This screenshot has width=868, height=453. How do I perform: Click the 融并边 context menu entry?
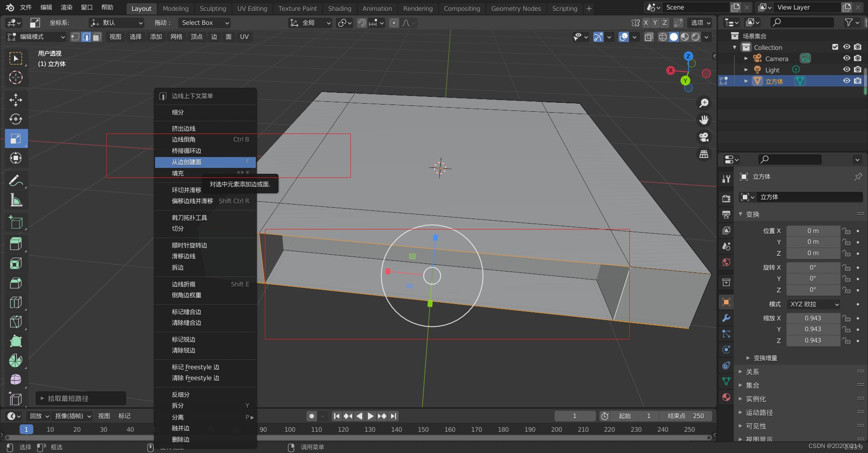point(205,428)
